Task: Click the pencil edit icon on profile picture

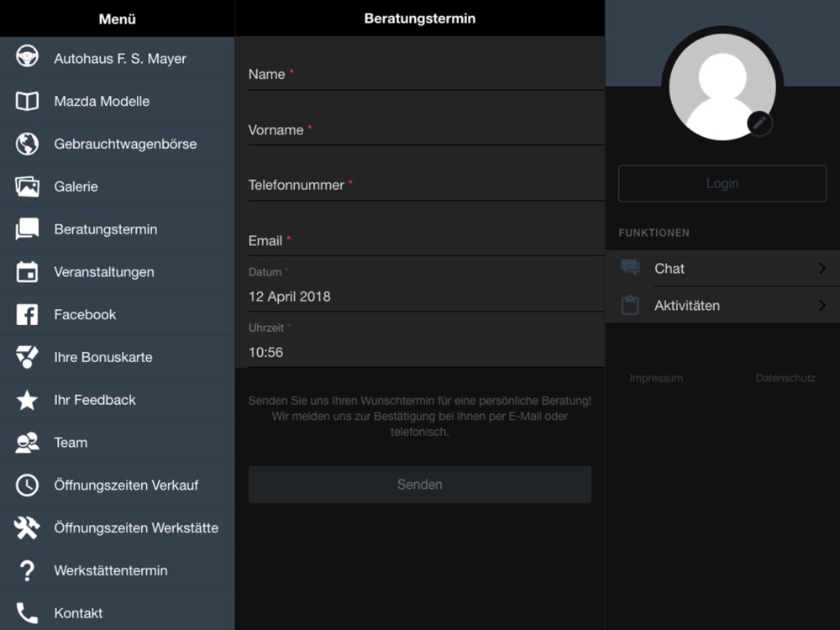Action: point(759,123)
